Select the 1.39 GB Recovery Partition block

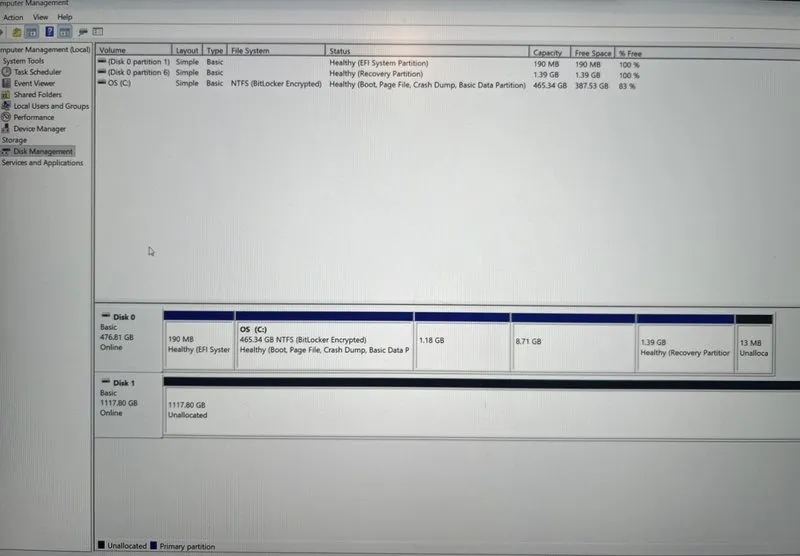pyautogui.click(x=686, y=344)
